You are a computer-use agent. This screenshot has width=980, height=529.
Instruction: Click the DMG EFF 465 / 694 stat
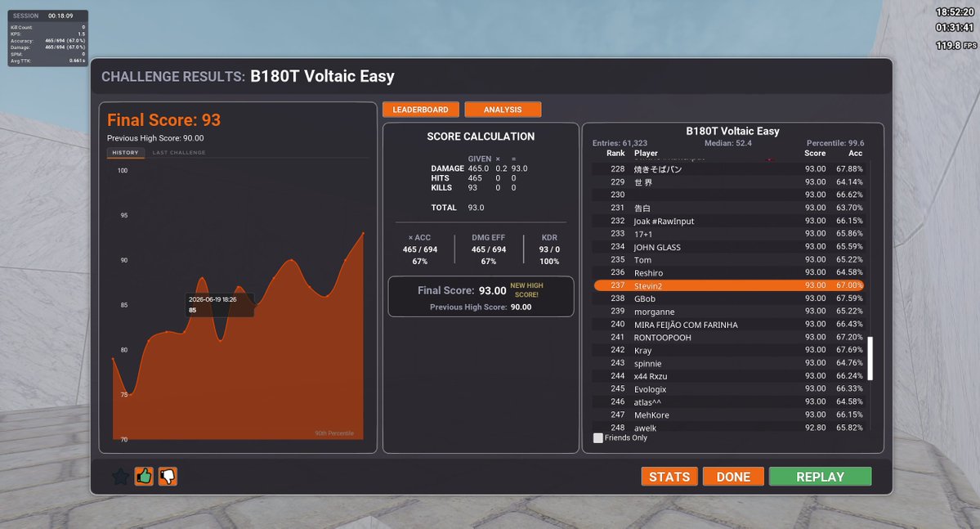489,249
